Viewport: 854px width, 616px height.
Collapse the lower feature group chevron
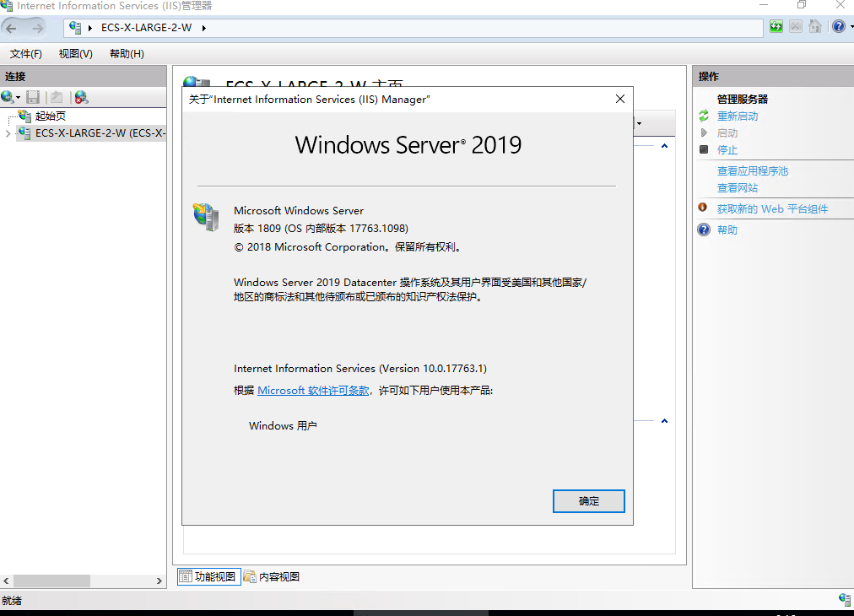pos(664,421)
